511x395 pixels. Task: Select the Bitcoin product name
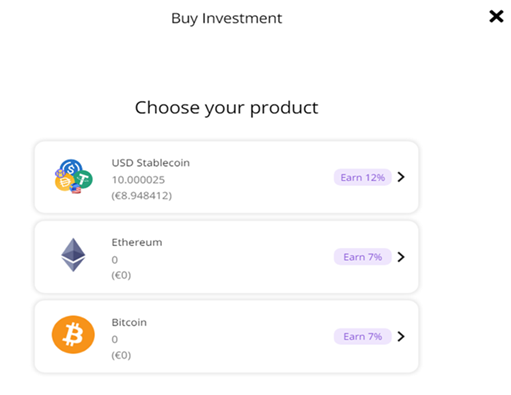click(129, 322)
